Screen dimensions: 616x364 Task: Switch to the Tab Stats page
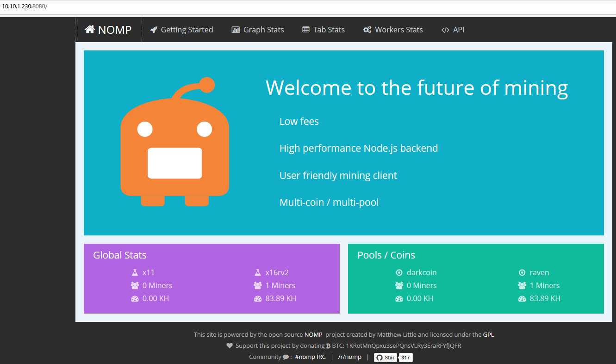[x=324, y=30]
